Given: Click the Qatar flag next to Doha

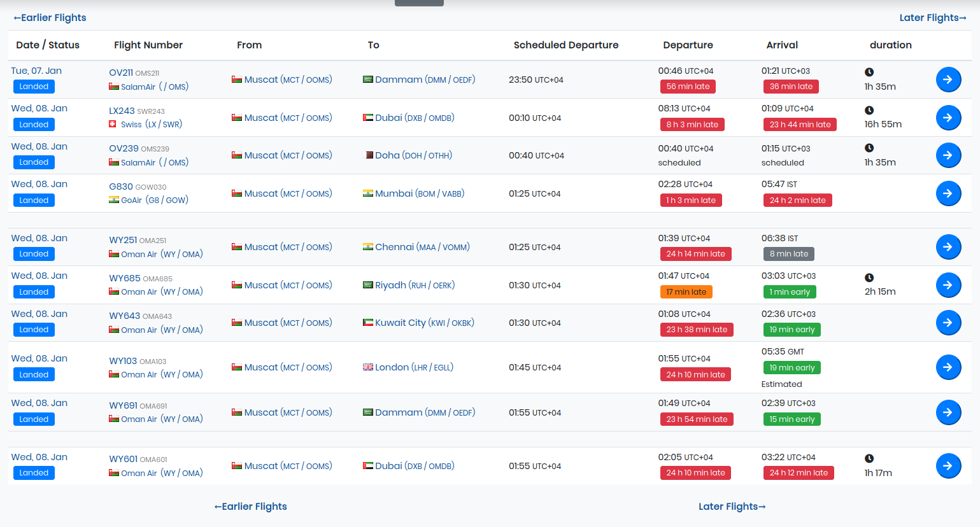Looking at the screenshot, I should point(369,155).
